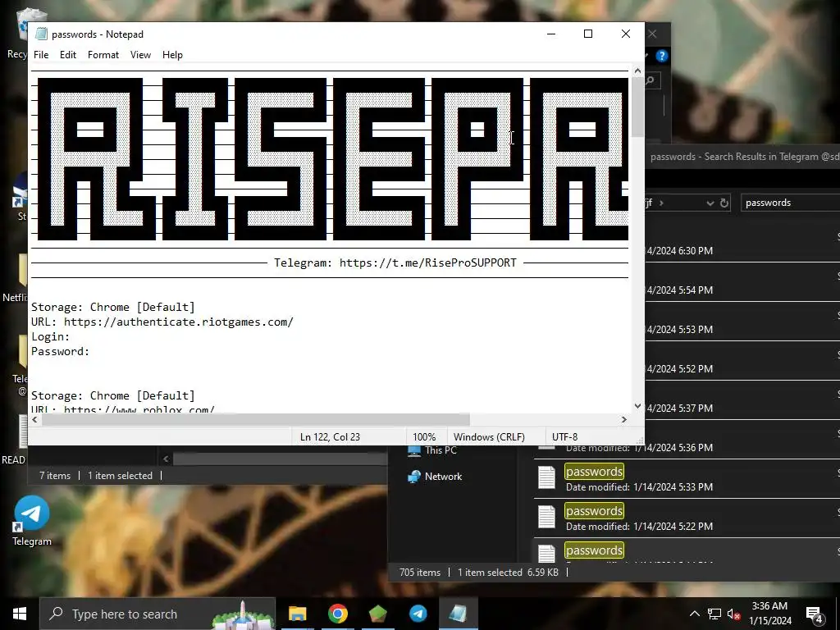Open the View menu in Notepad
Viewport: 840px width, 630px height.
point(140,55)
